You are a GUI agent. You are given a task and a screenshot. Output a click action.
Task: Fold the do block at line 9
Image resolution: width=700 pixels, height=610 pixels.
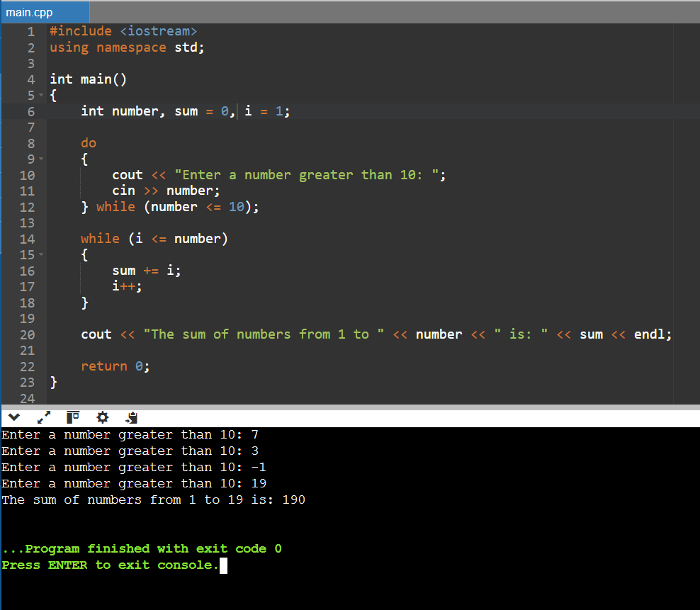(x=41, y=159)
